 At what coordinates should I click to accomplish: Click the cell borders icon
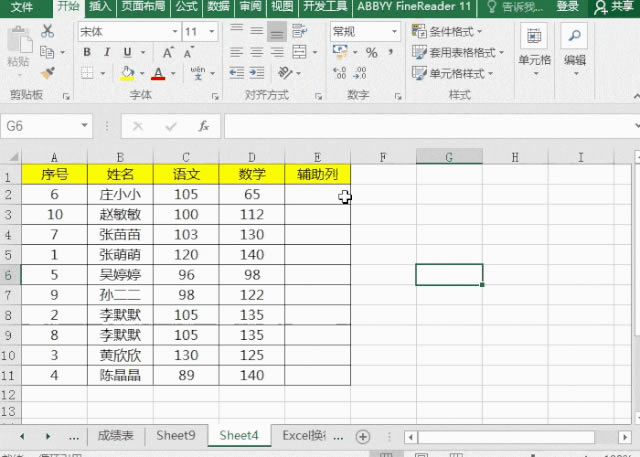[87, 73]
